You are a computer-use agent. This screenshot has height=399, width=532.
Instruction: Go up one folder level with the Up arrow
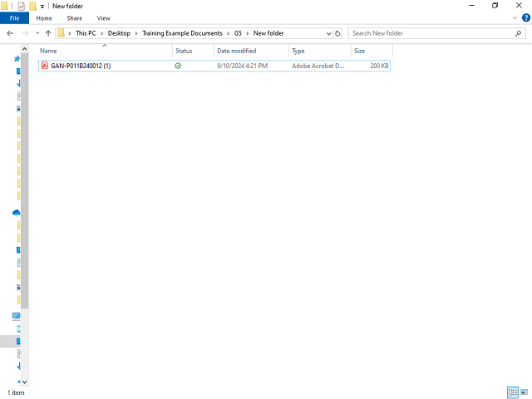pos(48,33)
